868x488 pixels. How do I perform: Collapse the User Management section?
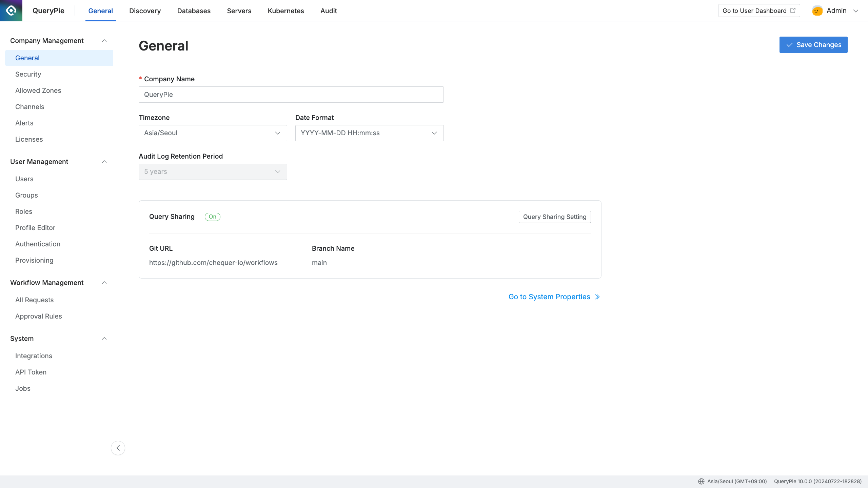(104, 162)
